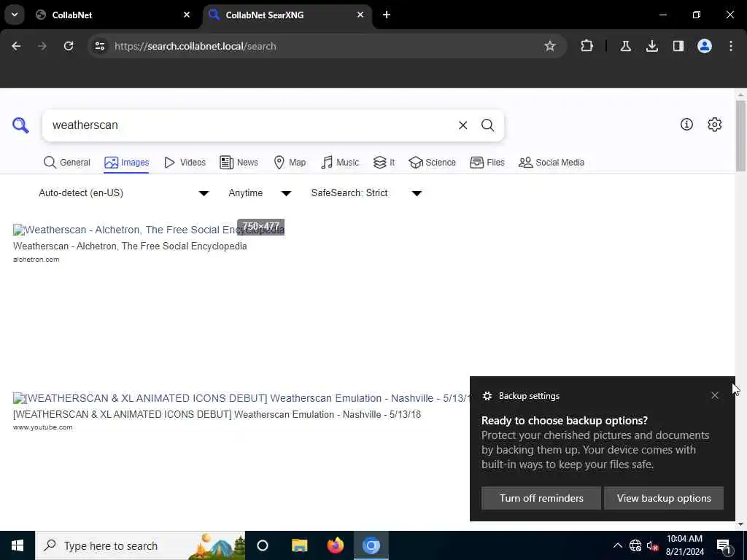Click the alchetron.com source text

point(36,260)
